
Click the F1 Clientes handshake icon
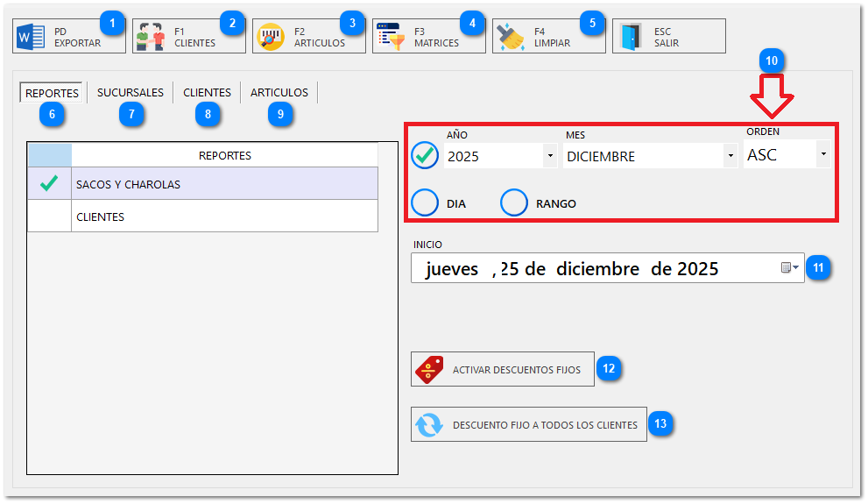click(x=151, y=37)
